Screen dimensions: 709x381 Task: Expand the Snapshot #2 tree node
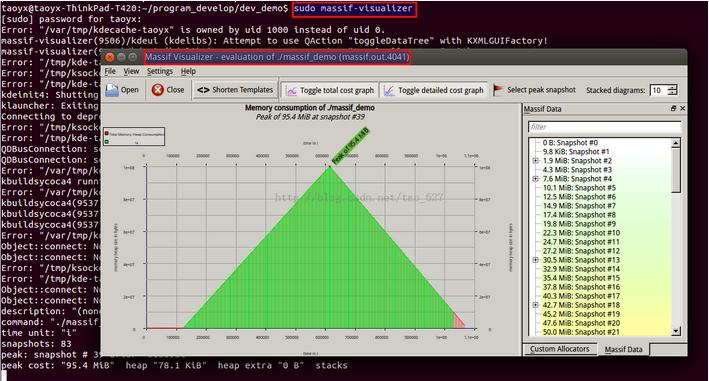[x=535, y=161]
